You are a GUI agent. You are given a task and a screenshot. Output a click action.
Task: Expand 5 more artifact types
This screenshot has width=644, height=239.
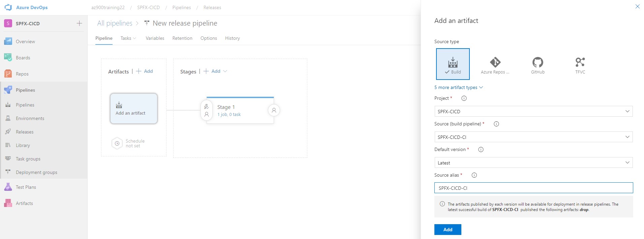point(458,87)
